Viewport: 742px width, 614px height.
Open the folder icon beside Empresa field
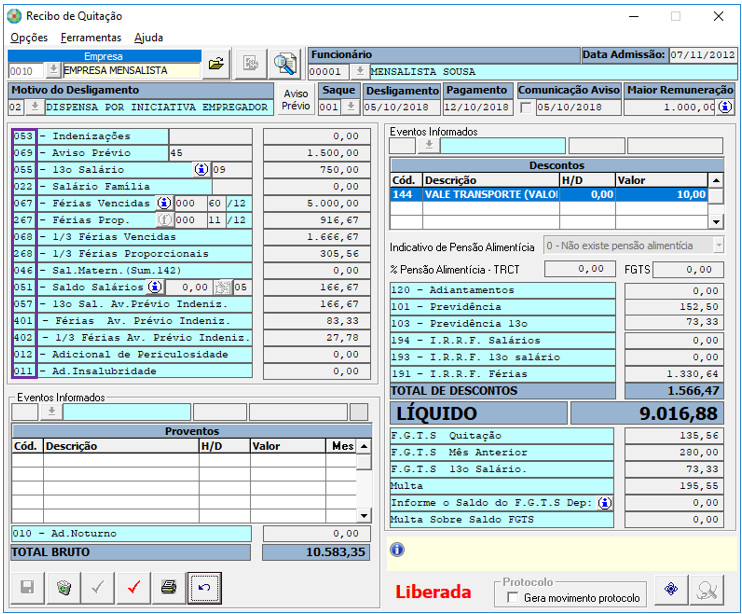click(216, 63)
